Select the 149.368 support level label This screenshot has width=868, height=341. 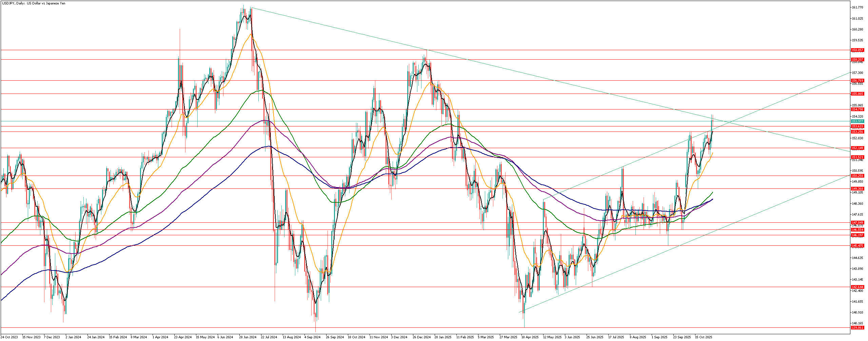(857, 189)
